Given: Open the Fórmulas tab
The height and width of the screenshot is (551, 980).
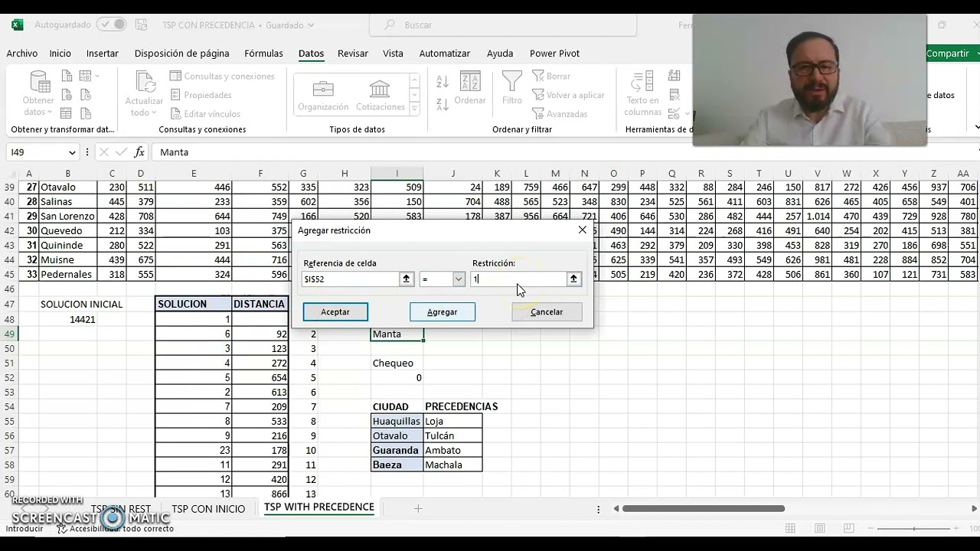Looking at the screenshot, I should click(264, 54).
